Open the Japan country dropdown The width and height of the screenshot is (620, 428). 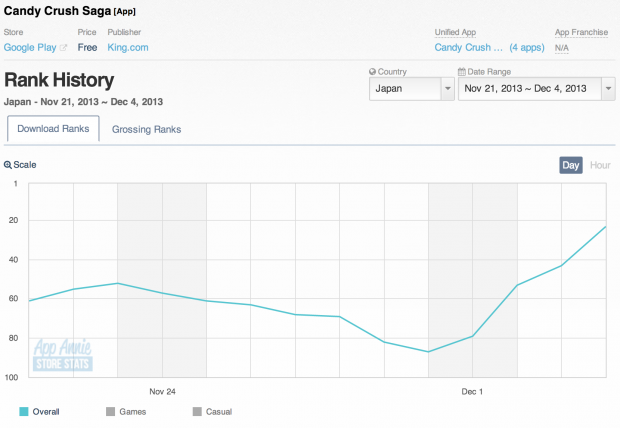coord(411,89)
